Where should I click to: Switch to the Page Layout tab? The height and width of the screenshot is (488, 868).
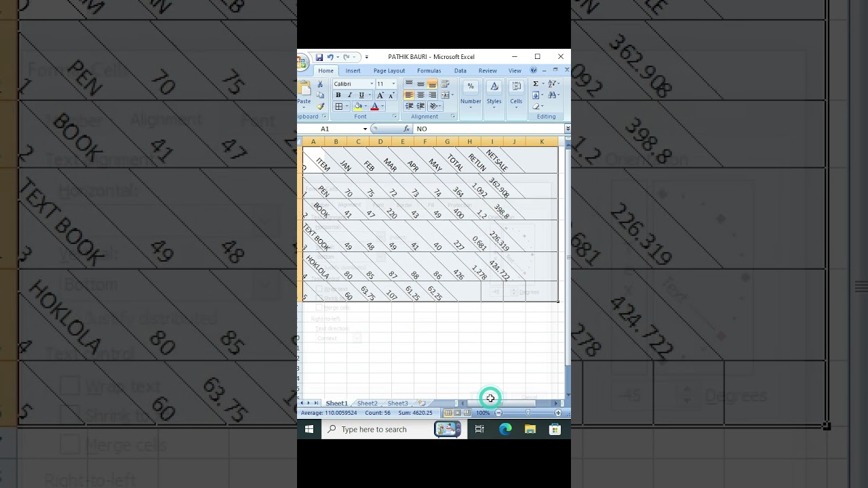click(x=389, y=70)
